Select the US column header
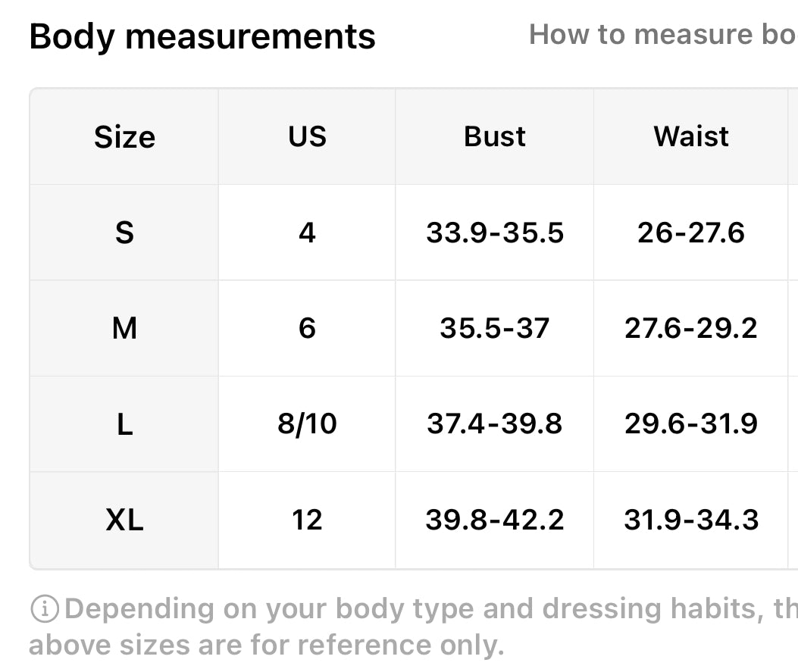The height and width of the screenshot is (672, 798). click(307, 137)
